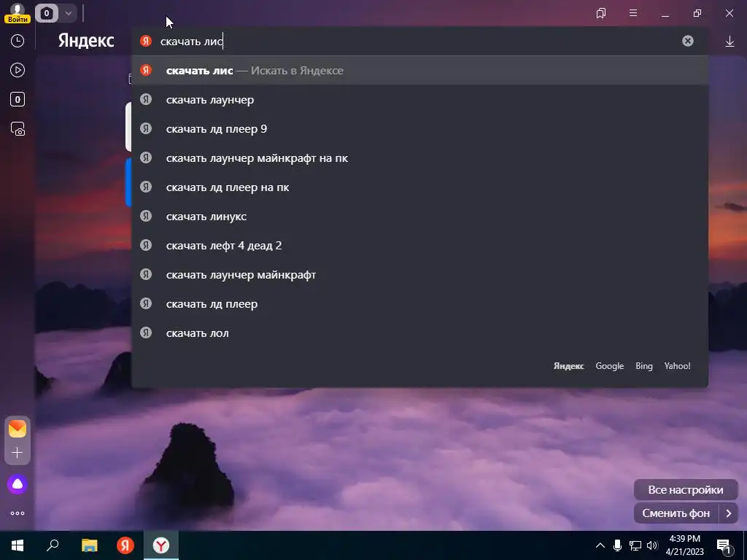This screenshot has width=747, height=560.
Task: Select suggestion 'скачать лд плеер'
Action: click(x=419, y=304)
